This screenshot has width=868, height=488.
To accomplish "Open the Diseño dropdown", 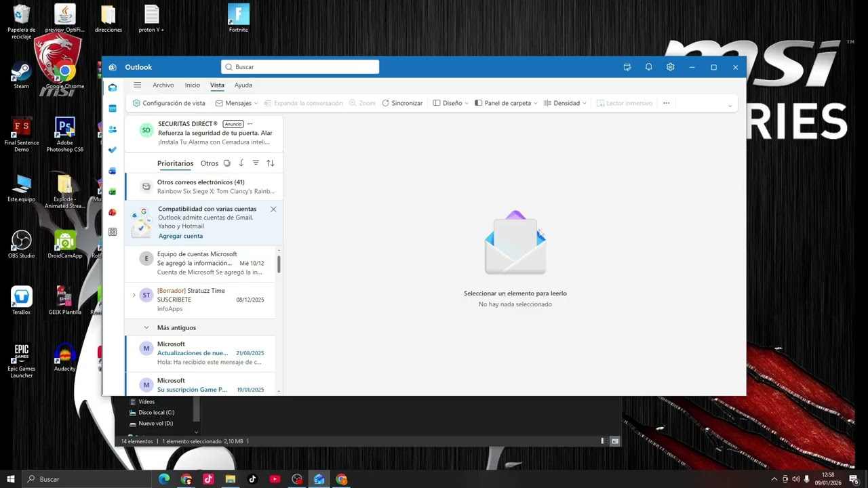I will (452, 103).
